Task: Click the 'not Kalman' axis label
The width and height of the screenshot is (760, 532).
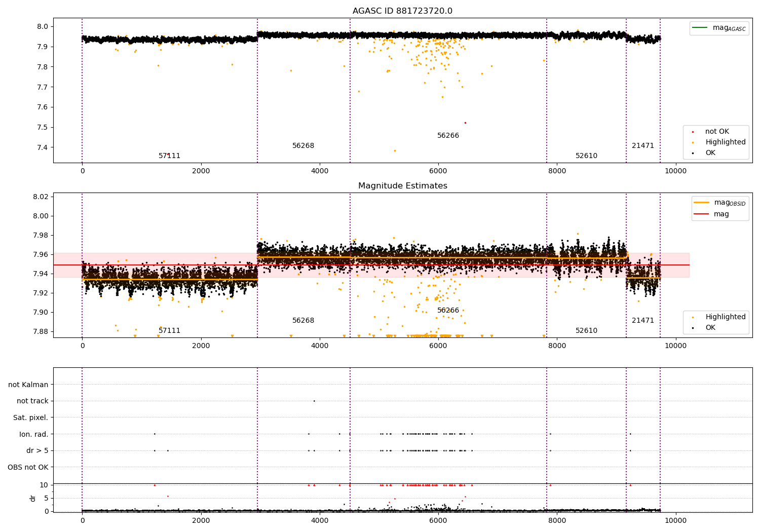Action: coord(28,385)
